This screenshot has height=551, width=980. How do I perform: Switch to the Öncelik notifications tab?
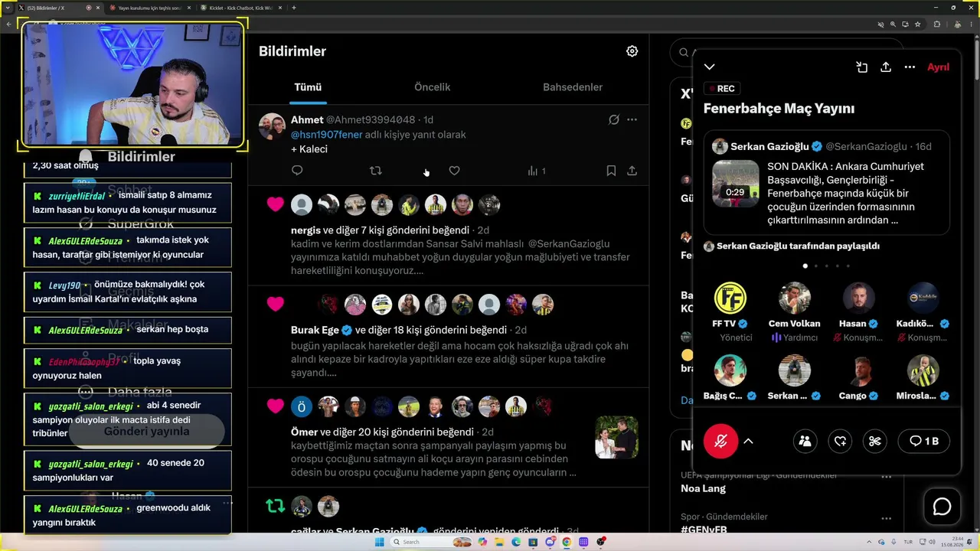click(432, 87)
